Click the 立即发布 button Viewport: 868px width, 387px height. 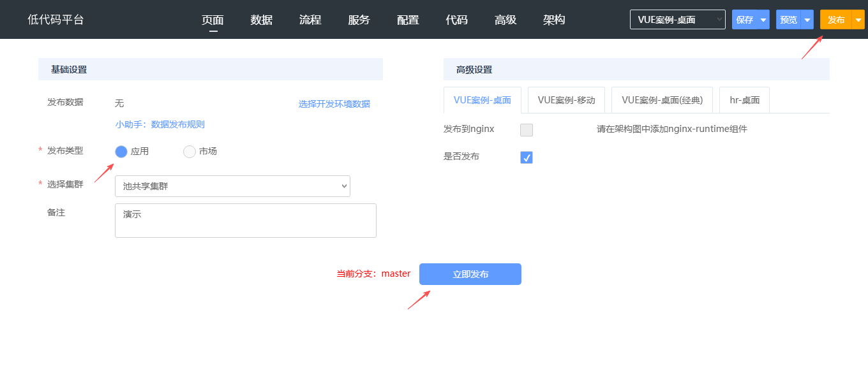click(470, 274)
